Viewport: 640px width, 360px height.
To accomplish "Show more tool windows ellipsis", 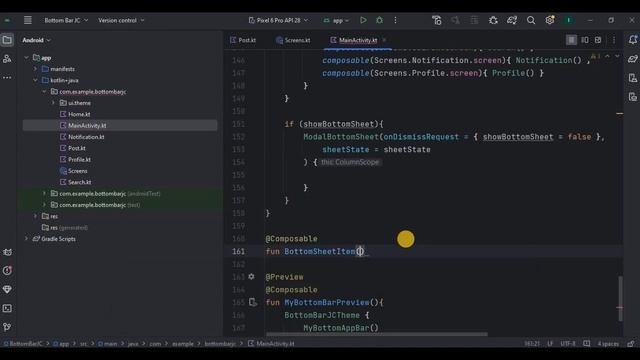I will click(7, 78).
